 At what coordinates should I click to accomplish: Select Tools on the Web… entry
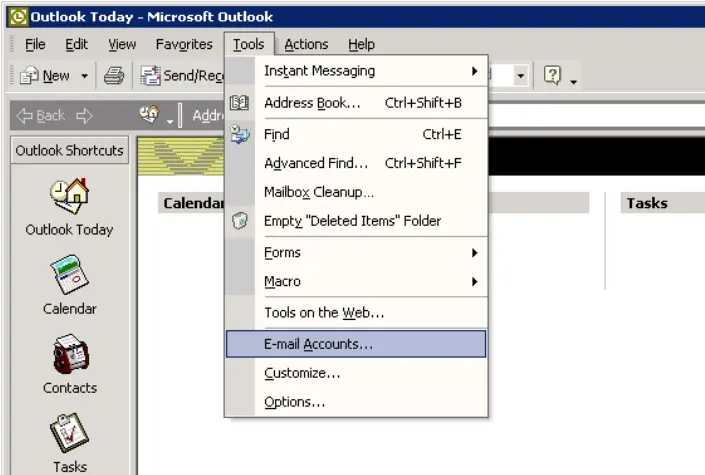click(x=356, y=313)
